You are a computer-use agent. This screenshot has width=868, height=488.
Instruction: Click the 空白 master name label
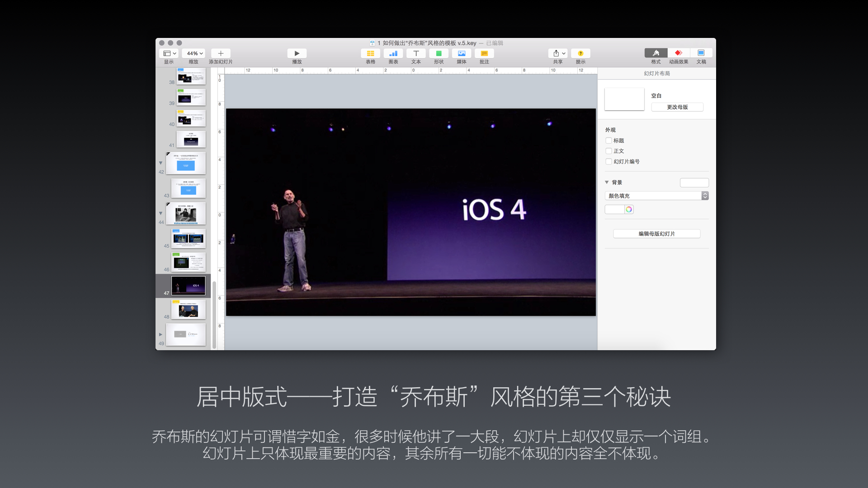tap(656, 96)
